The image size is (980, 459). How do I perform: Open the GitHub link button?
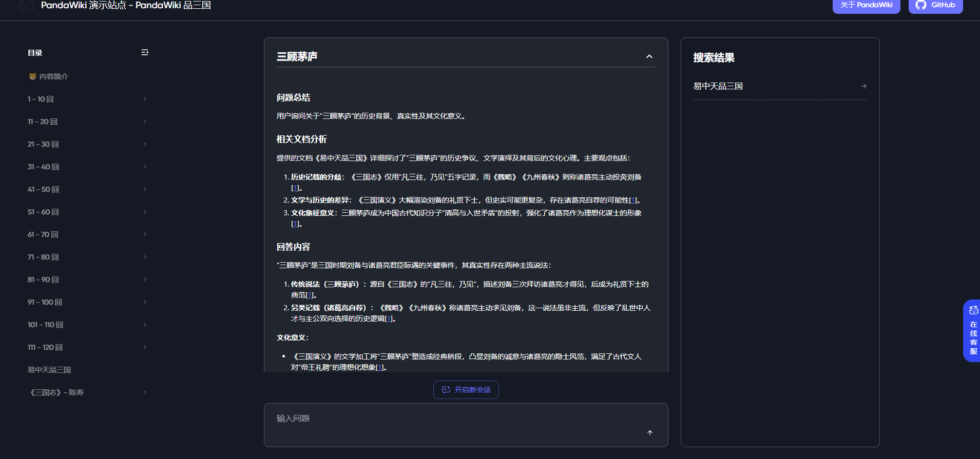935,6
